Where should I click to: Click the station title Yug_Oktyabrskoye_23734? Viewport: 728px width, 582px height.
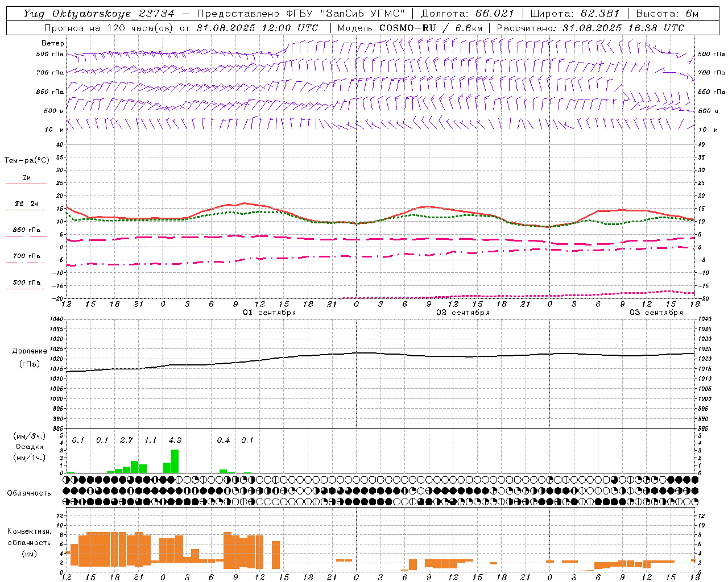pyautogui.click(x=99, y=14)
